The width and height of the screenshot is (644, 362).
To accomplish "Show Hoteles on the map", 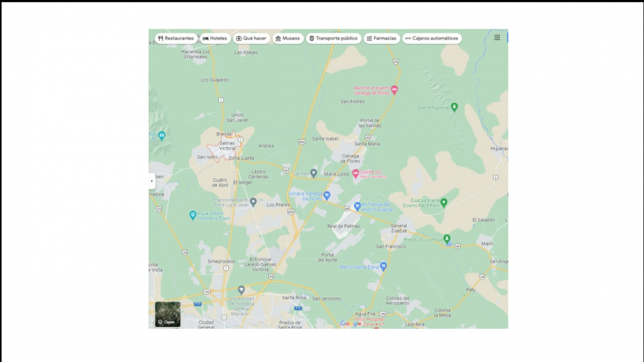I will tap(215, 38).
